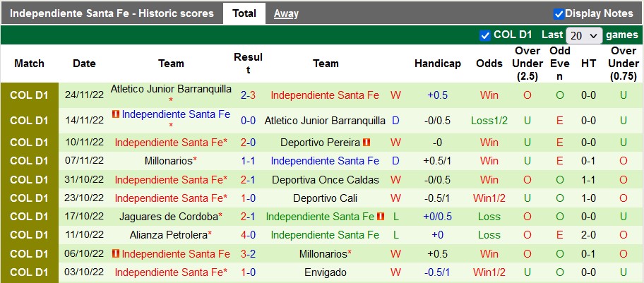This screenshot has height=283, width=644.
Task: Switch to the Away tab
Action: [x=286, y=13]
